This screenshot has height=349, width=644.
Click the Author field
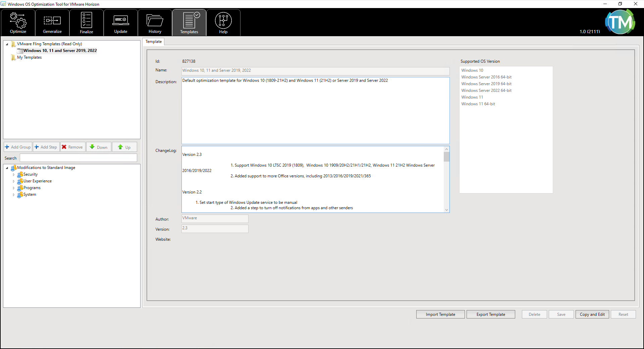point(215,219)
